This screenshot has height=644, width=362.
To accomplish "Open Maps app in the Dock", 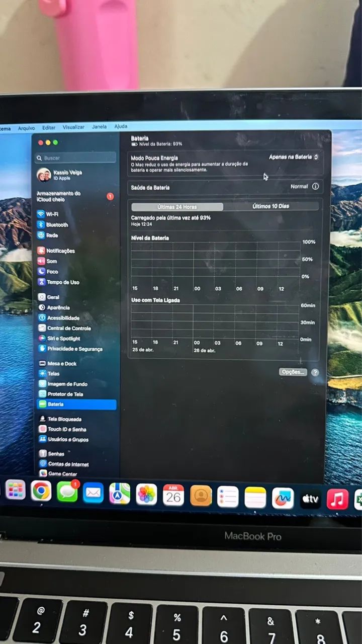I will coord(120,494).
